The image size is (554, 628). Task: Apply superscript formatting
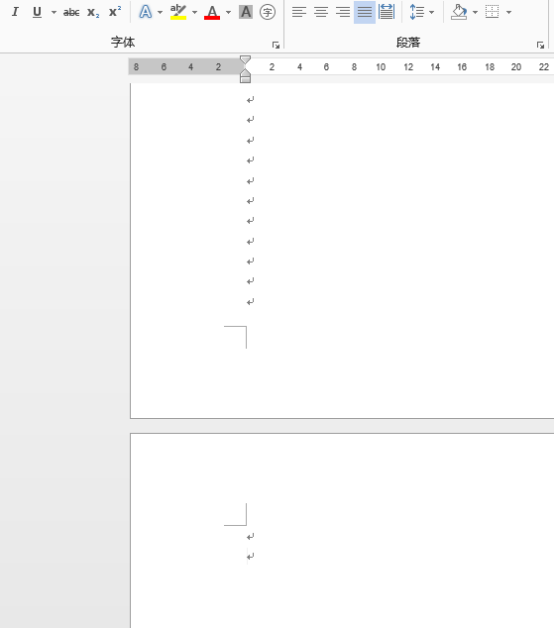tap(115, 12)
